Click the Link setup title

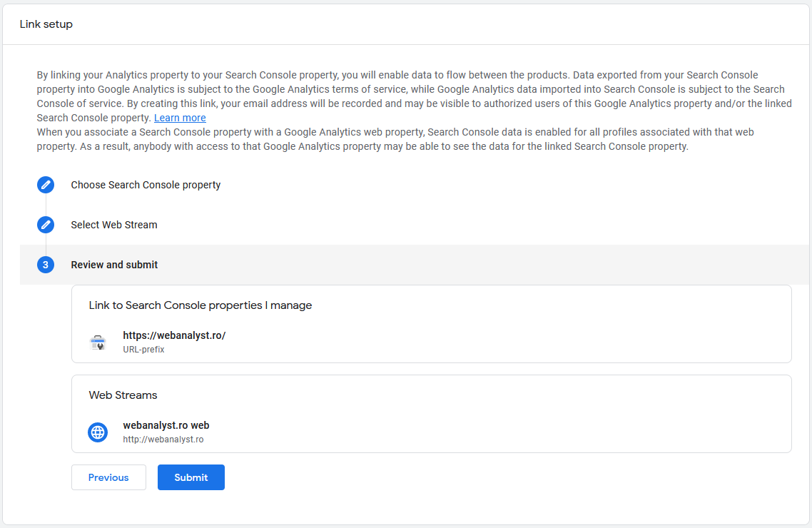(46, 24)
